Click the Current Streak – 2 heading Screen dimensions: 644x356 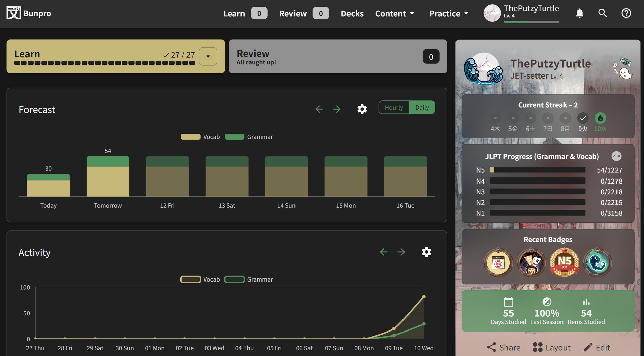pos(548,105)
